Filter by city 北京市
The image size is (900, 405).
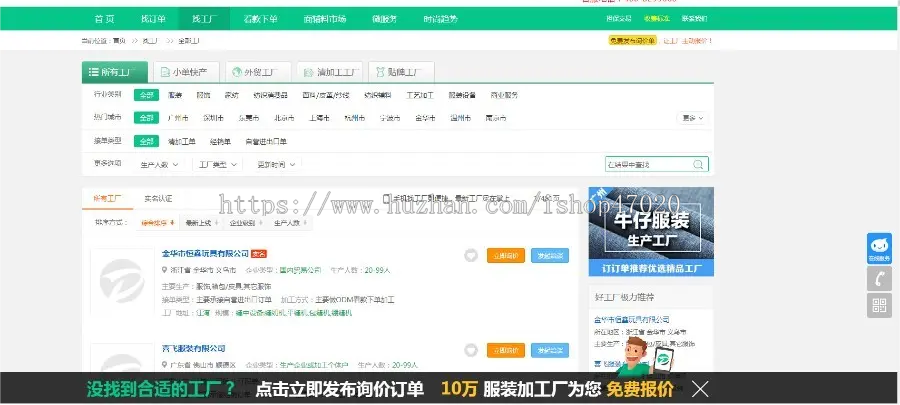[284, 118]
